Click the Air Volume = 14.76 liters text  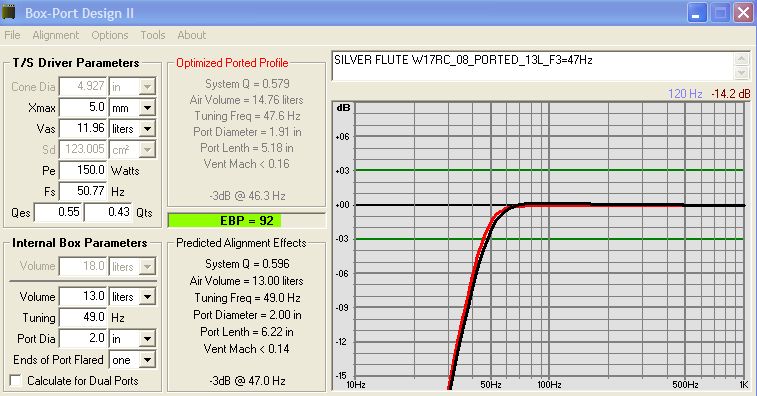tap(246, 100)
